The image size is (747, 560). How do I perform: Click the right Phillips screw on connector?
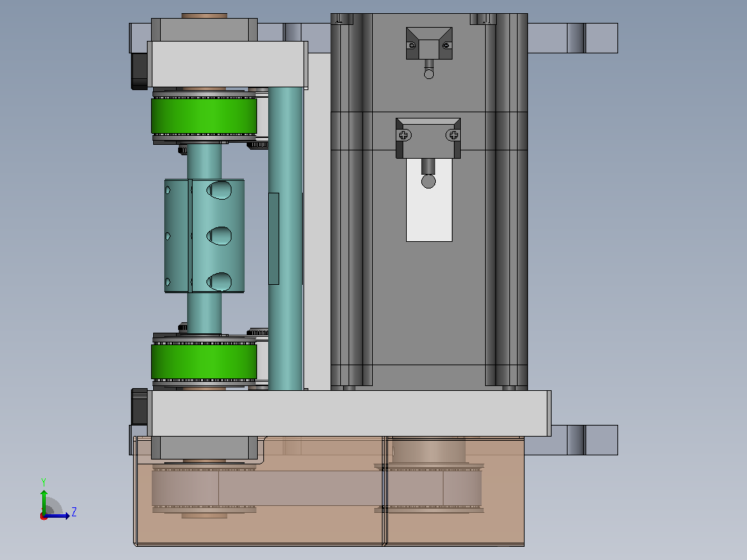[x=453, y=135]
